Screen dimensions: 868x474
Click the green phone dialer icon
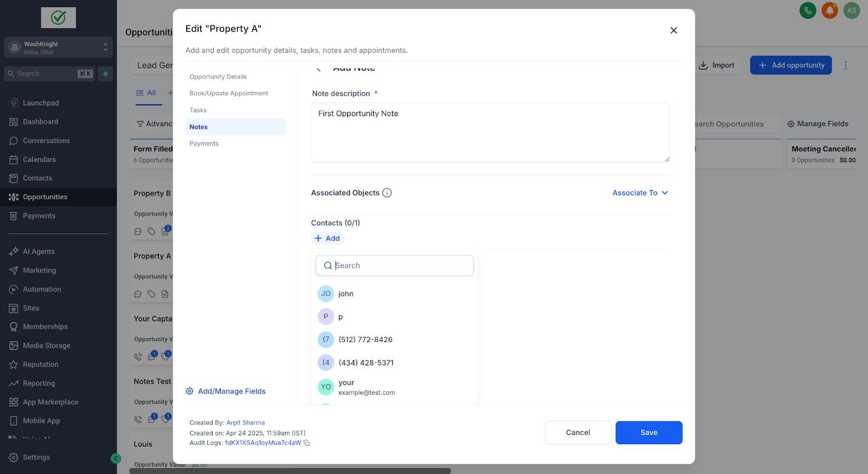807,10
